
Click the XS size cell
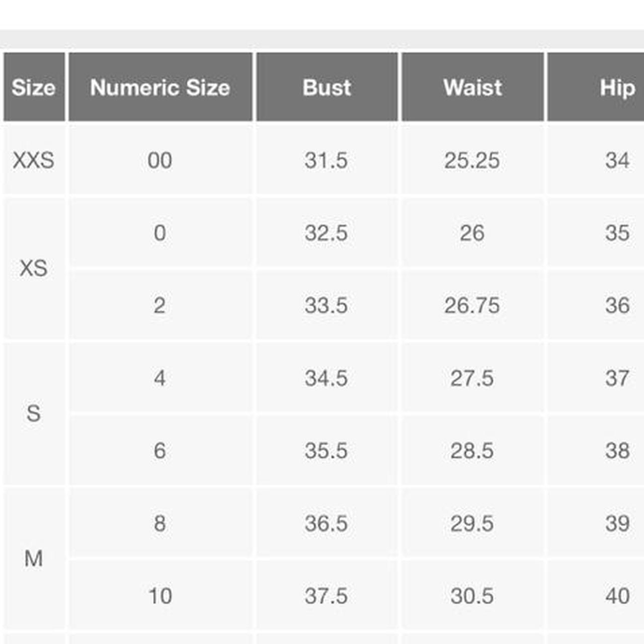click(x=34, y=268)
